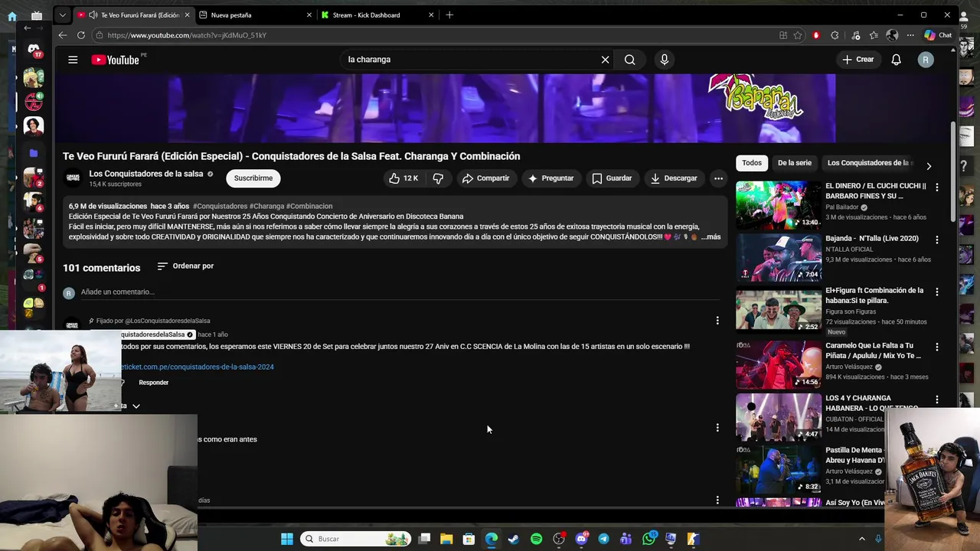Open options for EL DINERO video

pos(936,187)
